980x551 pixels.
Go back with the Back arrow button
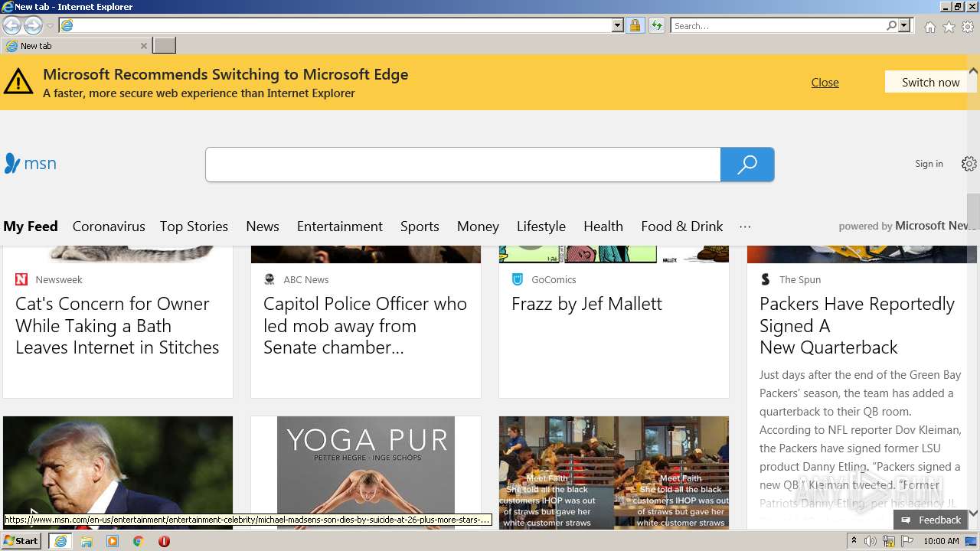click(11, 25)
